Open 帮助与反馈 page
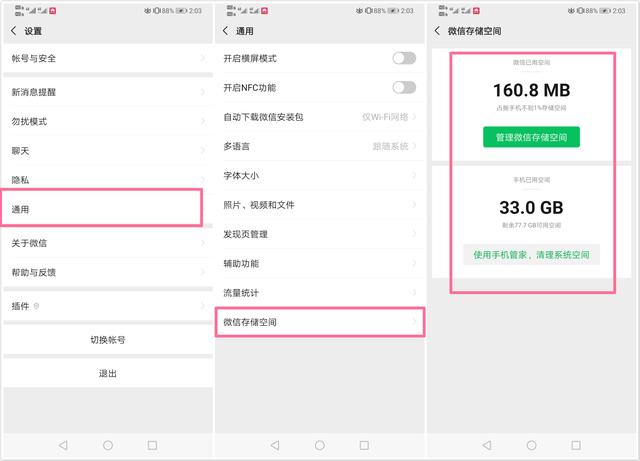 coord(108,272)
